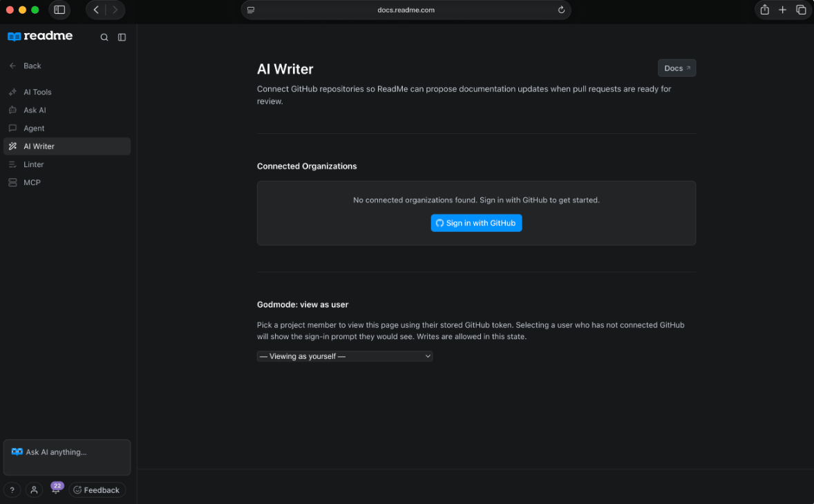The image size is (814, 504).
Task: Click Ask AI robot icon
Action: click(x=13, y=110)
